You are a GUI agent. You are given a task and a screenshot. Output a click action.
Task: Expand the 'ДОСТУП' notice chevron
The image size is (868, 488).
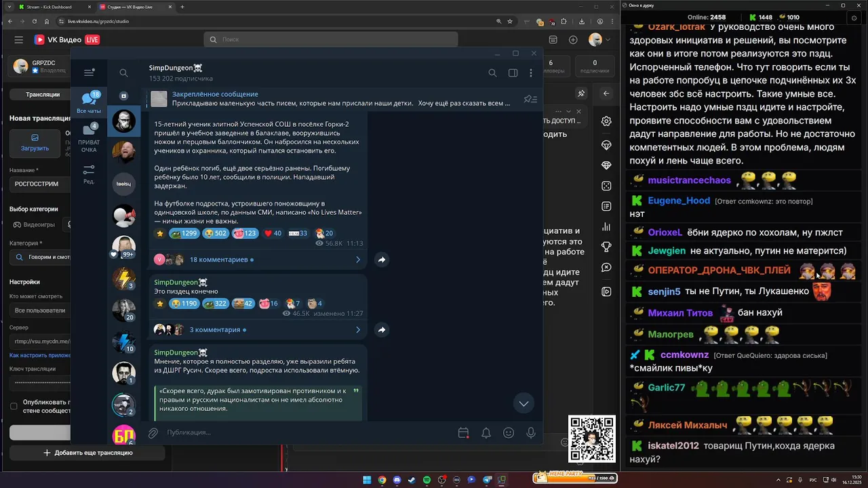pos(570,112)
